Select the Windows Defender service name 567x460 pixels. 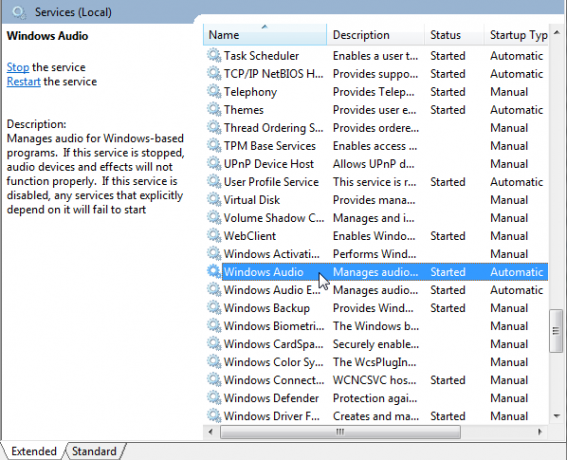point(271,398)
